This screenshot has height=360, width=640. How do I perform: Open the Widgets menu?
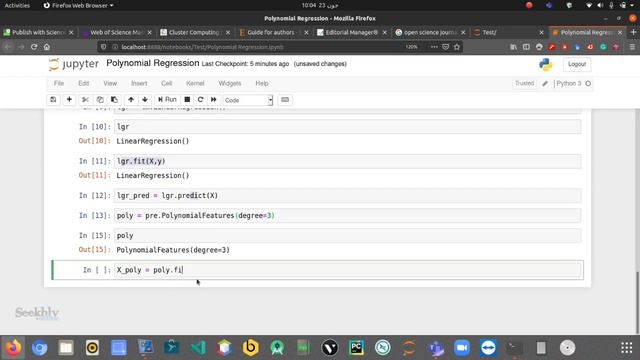[x=230, y=83]
